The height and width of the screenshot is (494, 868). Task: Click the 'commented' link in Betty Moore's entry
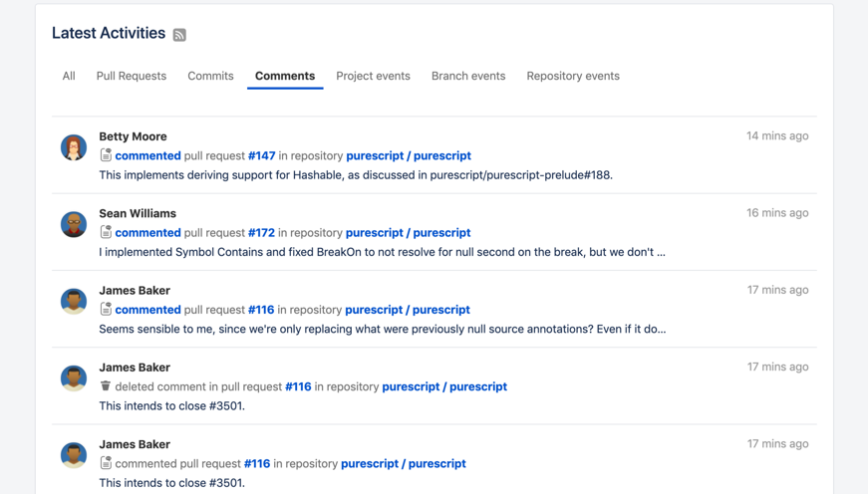pos(148,155)
